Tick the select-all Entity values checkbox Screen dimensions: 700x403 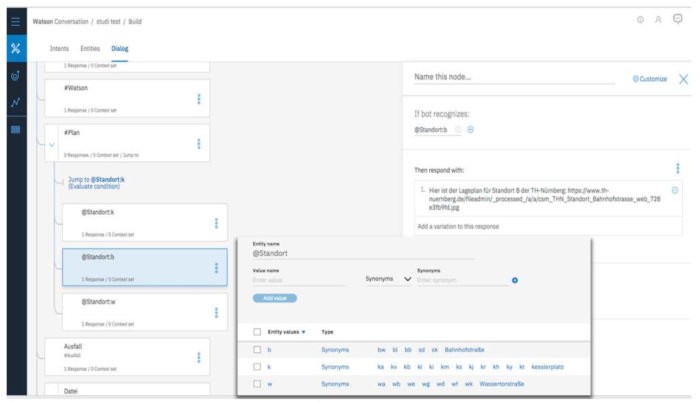pyautogui.click(x=256, y=331)
